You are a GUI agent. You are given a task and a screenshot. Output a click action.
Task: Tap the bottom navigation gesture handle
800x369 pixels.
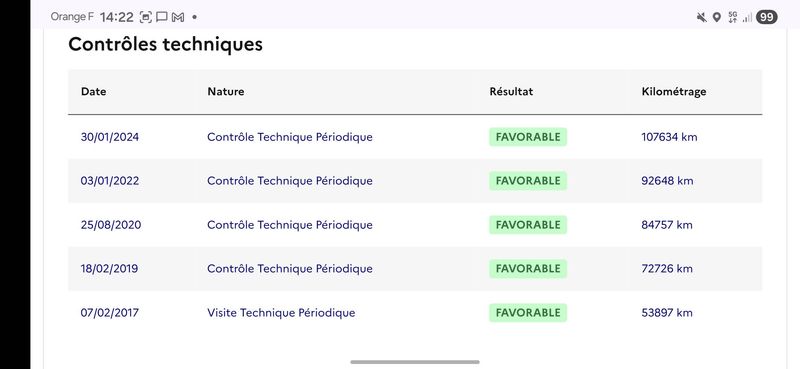(415, 362)
